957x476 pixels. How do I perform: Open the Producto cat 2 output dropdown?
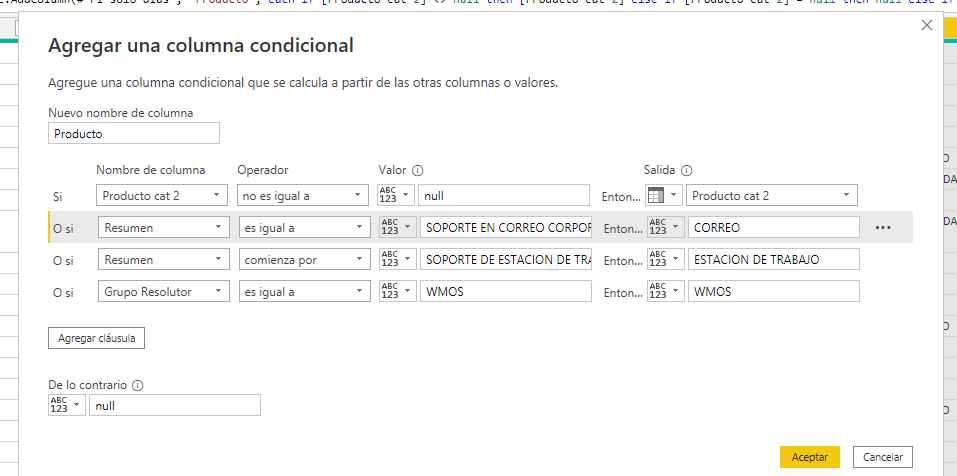(x=771, y=195)
